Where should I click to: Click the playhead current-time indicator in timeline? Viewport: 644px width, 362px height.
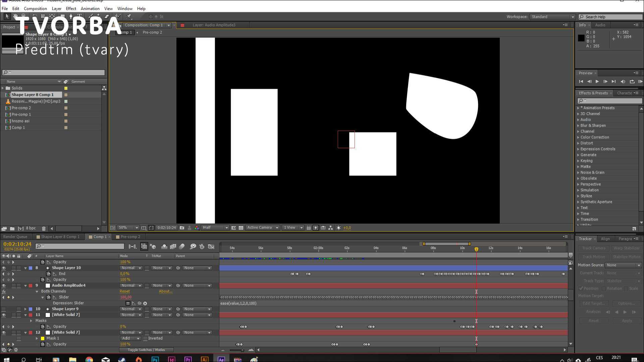(476, 249)
